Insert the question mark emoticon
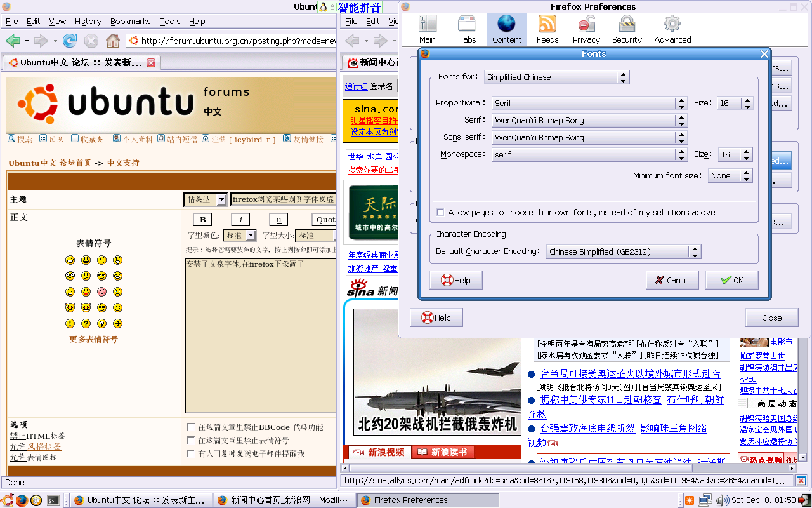 click(86, 324)
